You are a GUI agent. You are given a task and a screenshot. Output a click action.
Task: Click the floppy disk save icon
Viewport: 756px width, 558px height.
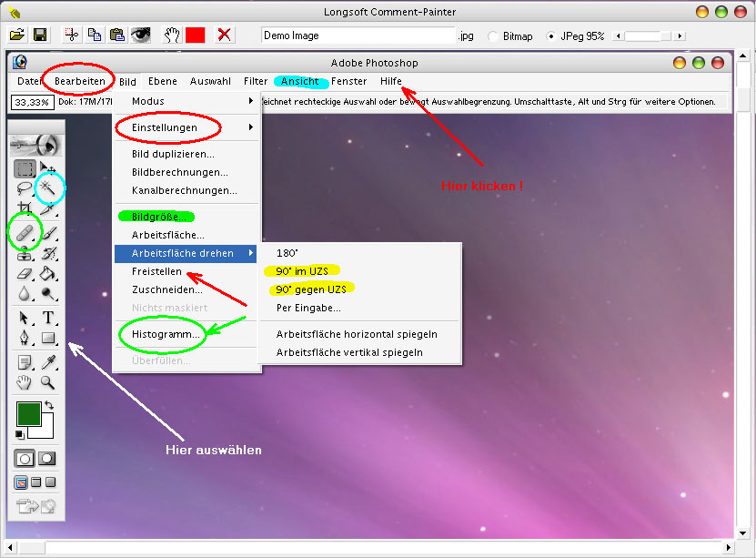40,35
